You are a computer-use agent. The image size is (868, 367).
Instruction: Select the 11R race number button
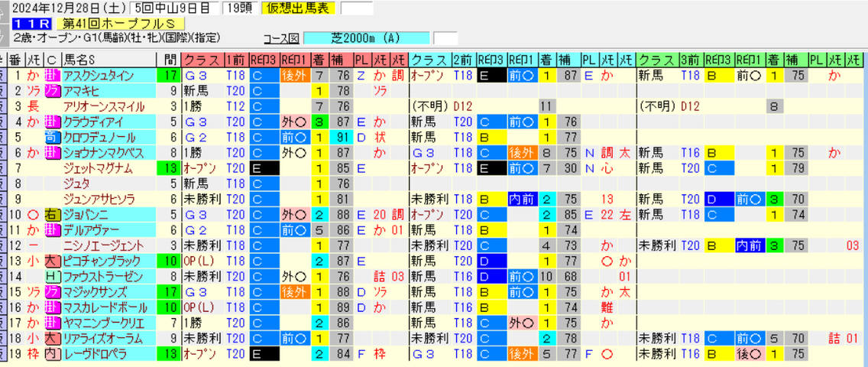34,24
